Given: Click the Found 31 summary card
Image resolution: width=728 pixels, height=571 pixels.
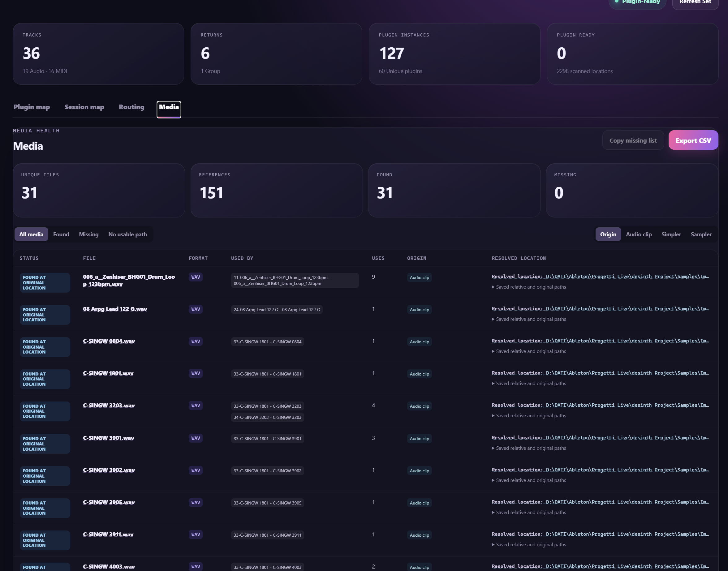Looking at the screenshot, I should [454, 190].
